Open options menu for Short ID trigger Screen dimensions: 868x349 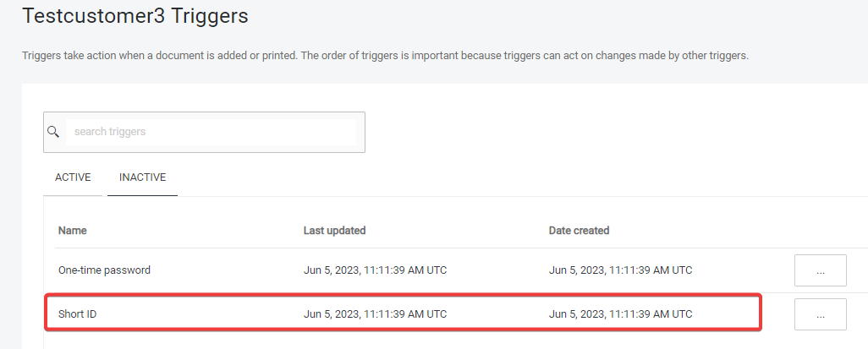click(x=820, y=314)
